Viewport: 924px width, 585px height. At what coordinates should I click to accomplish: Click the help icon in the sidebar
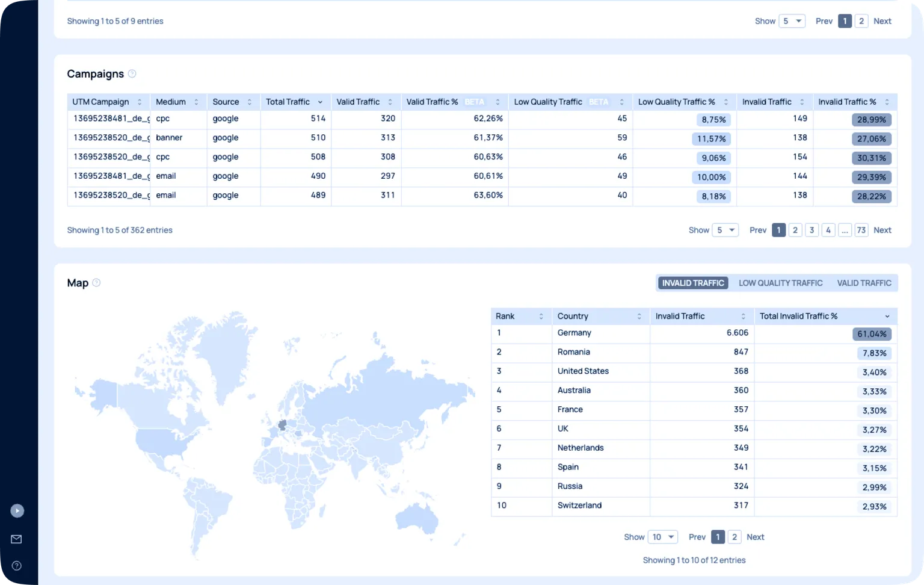tap(17, 566)
